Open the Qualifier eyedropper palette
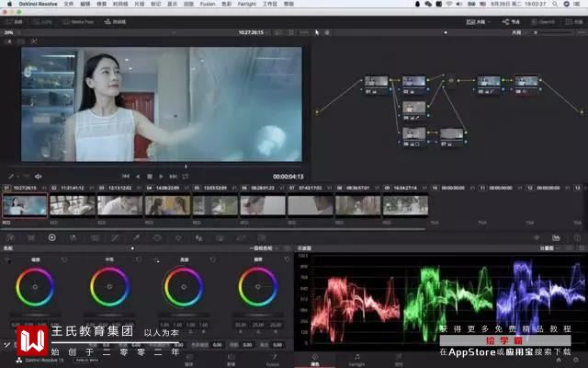Viewport: 588px width, 368px height. coord(136,237)
